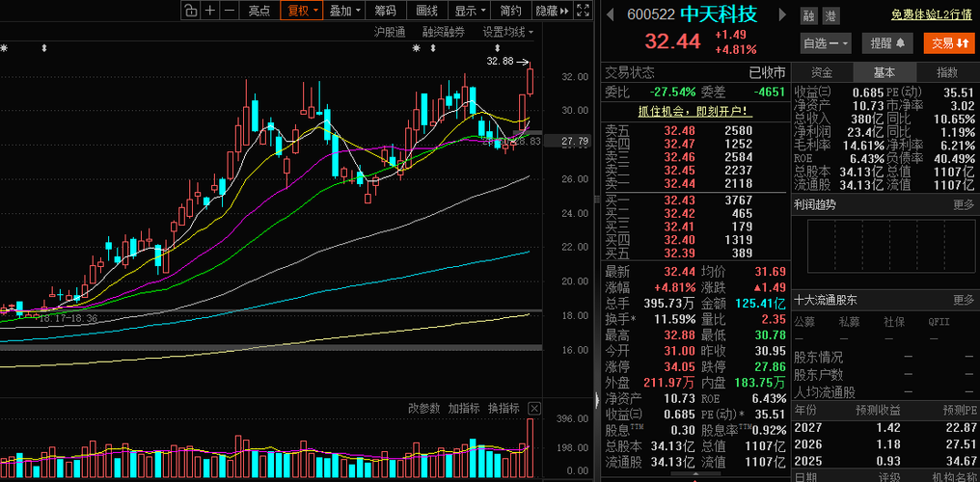The image size is (980, 482).
Task: Click 委比 value -27.54%
Action: (672, 92)
